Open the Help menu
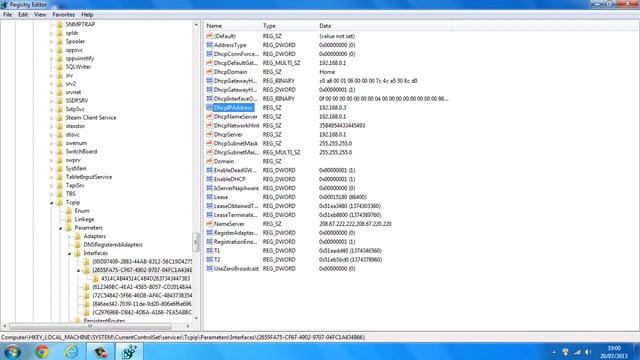 [87, 15]
